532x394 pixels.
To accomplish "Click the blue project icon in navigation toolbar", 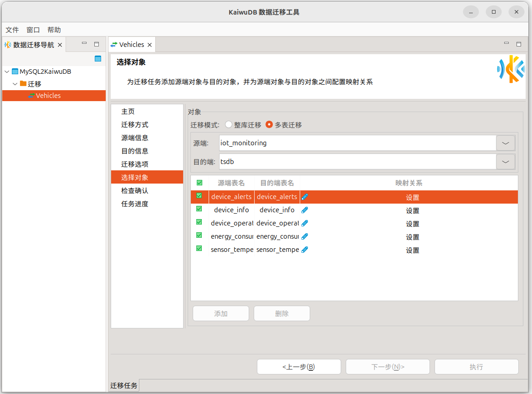I will [98, 59].
